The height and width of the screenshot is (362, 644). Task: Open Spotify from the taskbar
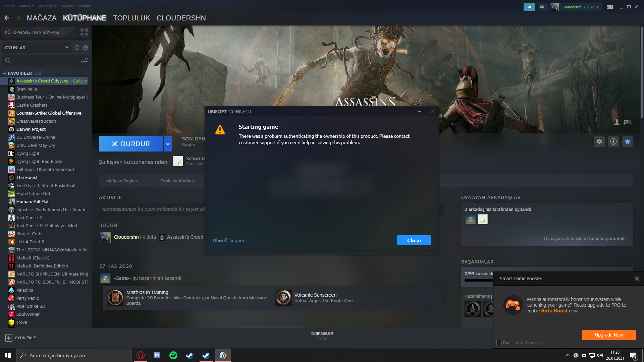(x=173, y=355)
